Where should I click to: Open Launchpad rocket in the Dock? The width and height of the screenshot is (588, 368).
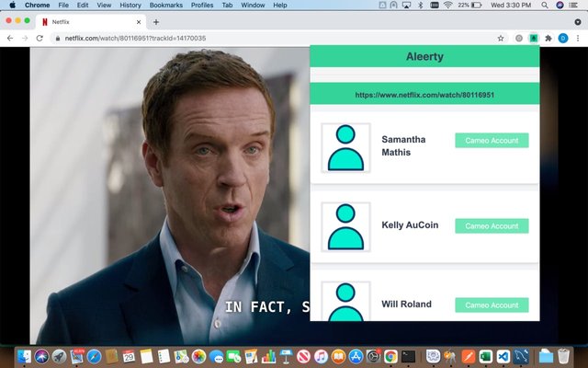[59, 356]
